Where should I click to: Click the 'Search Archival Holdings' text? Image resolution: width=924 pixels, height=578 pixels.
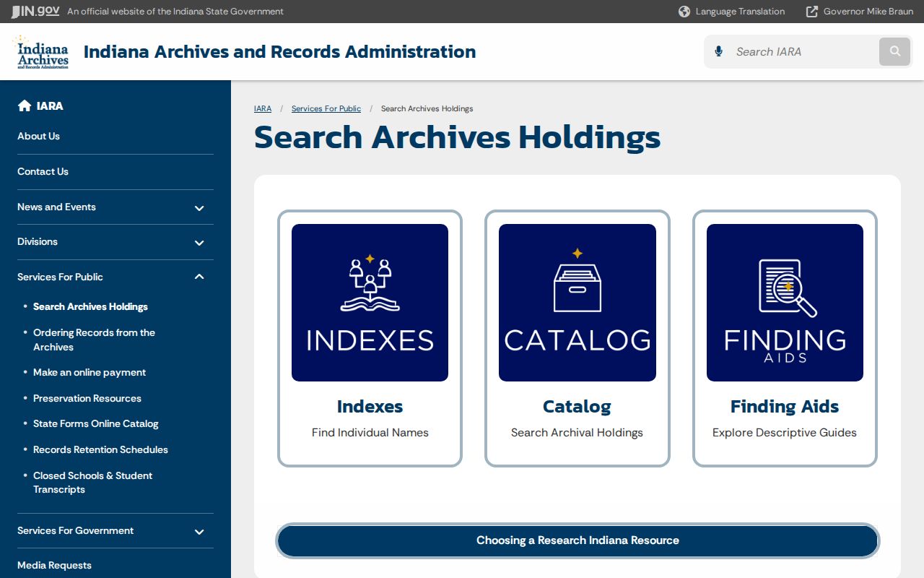[577, 433]
